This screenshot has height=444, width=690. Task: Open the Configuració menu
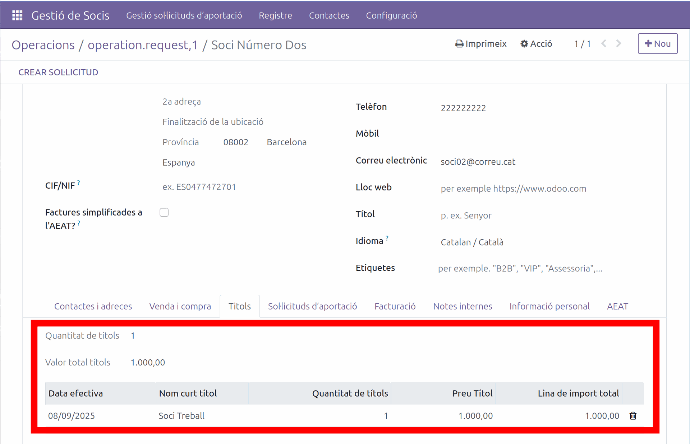(392, 16)
